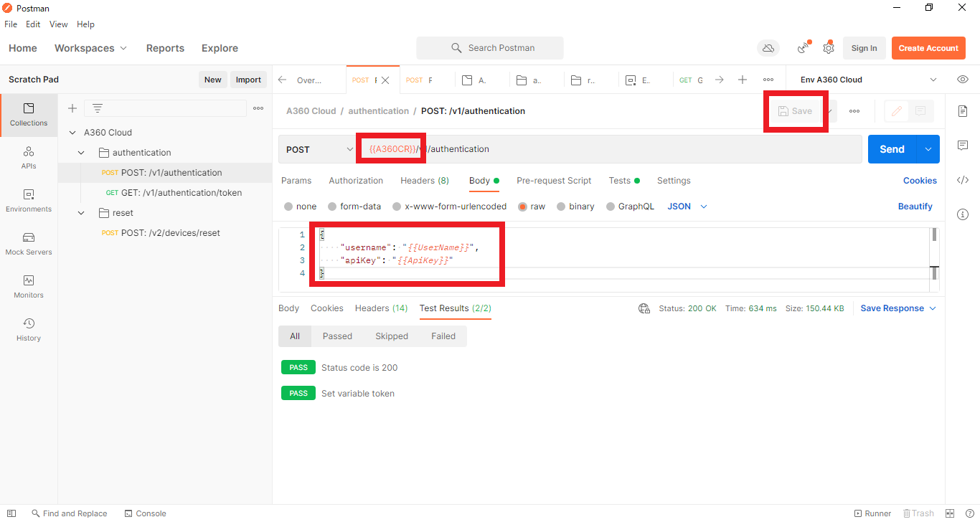Open the Edit menu

pos(33,24)
